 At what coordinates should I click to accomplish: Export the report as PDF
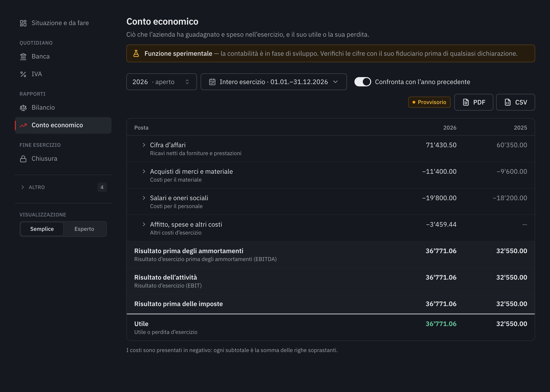(x=473, y=102)
